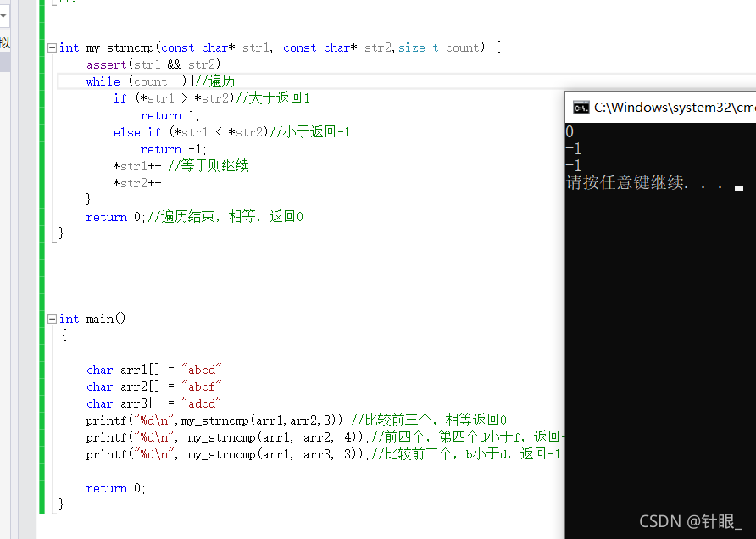Screen dimensions: 756x539
Task: Collapse the main function block
Action: point(52,319)
